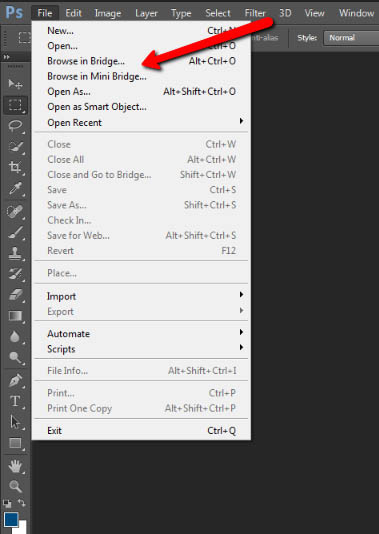Open the Edit menu

[x=74, y=13]
